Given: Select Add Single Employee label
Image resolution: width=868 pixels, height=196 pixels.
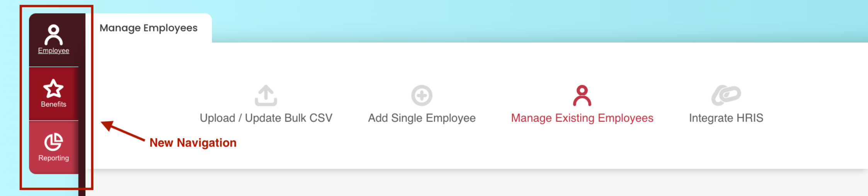Looking at the screenshot, I should 422,118.
